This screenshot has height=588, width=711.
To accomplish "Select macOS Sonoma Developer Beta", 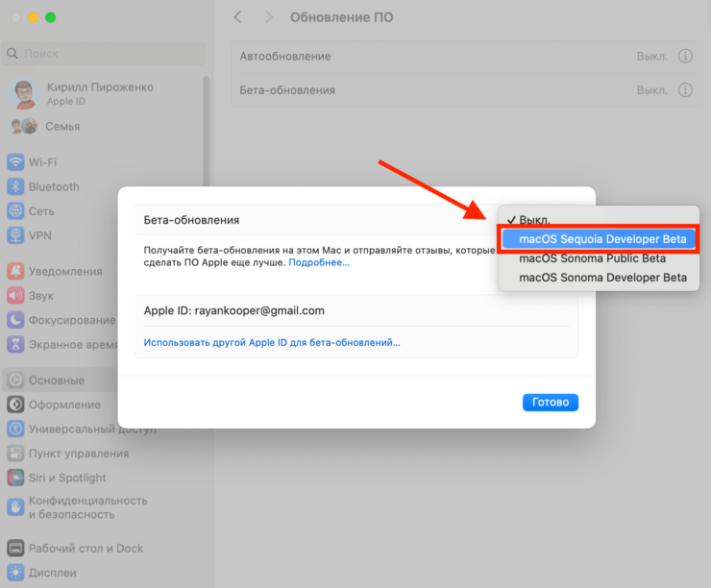I will [599, 278].
